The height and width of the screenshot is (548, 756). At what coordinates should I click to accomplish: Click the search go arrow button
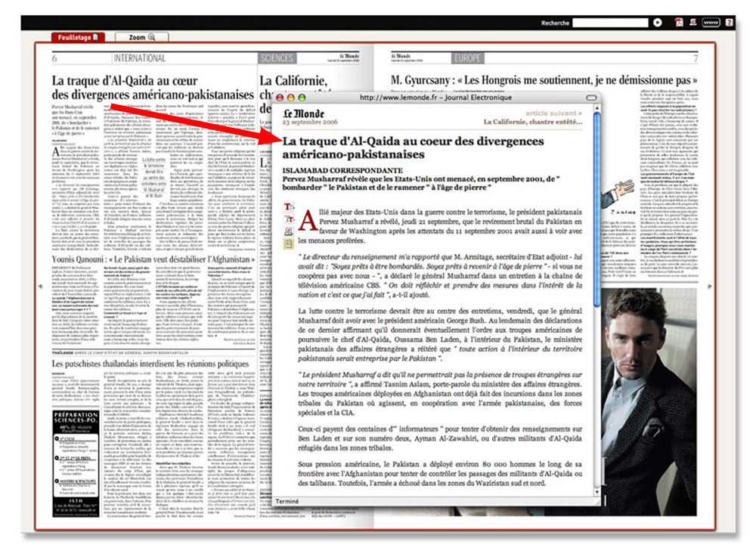[x=658, y=23]
